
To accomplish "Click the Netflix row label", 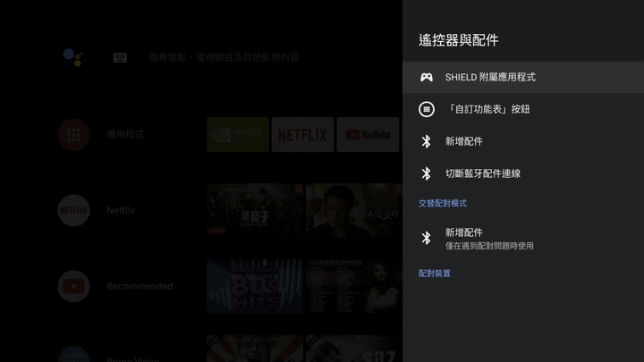I will tap(121, 210).
